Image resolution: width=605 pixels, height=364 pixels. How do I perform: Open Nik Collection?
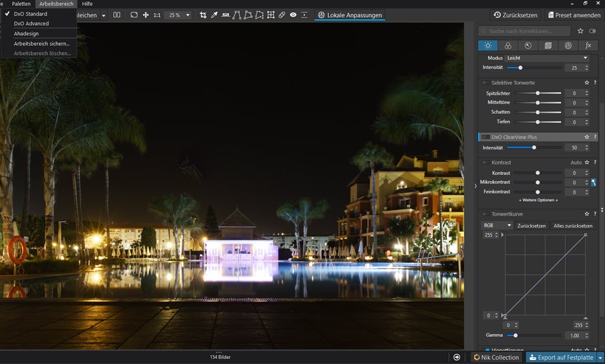point(496,358)
